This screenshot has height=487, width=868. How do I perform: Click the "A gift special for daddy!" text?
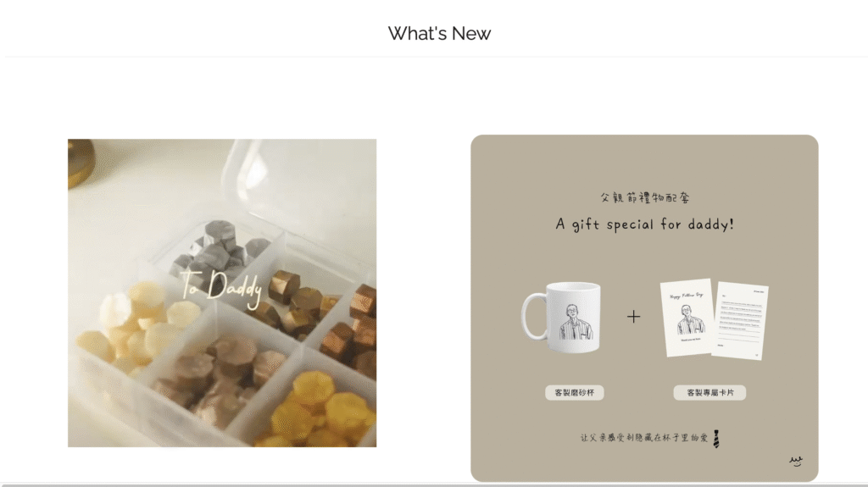click(x=644, y=224)
